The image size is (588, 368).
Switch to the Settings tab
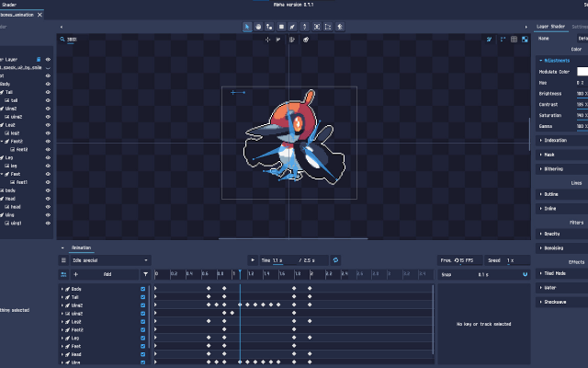pyautogui.click(x=580, y=27)
